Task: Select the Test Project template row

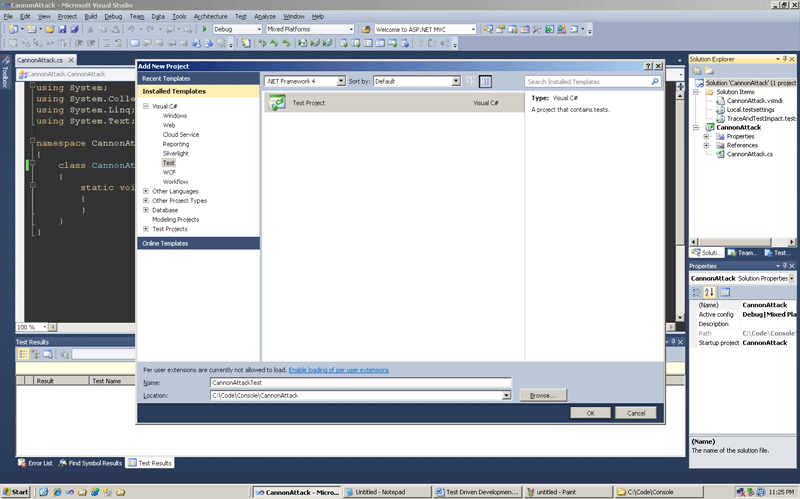Action: [393, 103]
